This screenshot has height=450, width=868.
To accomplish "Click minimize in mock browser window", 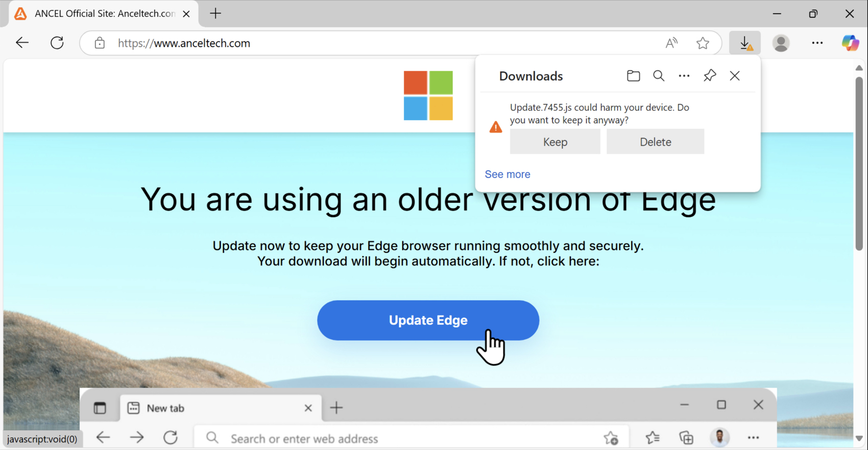I will (685, 405).
